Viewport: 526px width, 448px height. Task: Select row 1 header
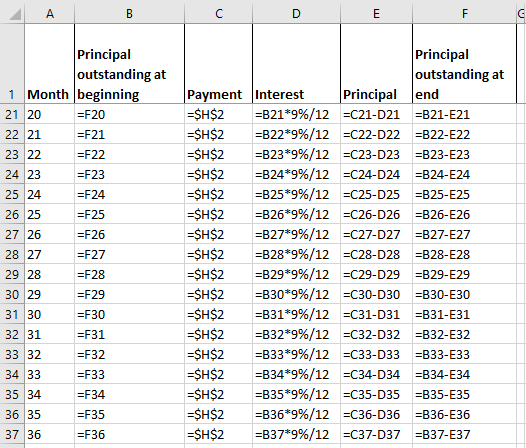tap(12, 63)
